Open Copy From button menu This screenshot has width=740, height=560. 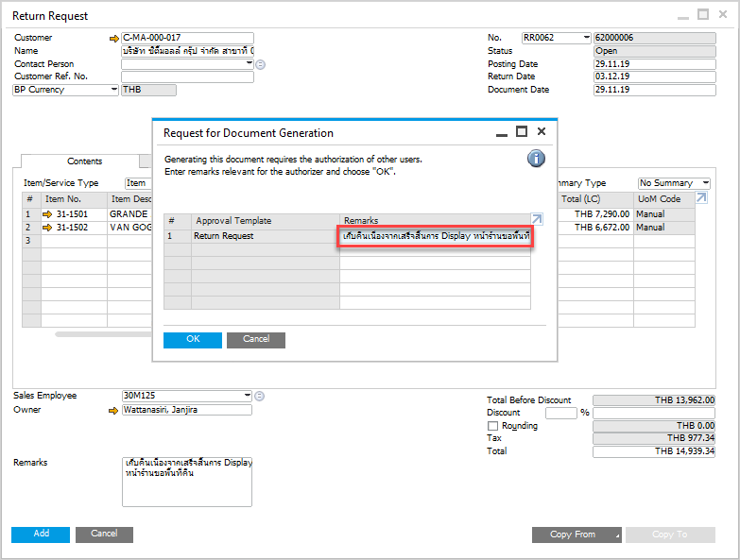pyautogui.click(x=577, y=535)
